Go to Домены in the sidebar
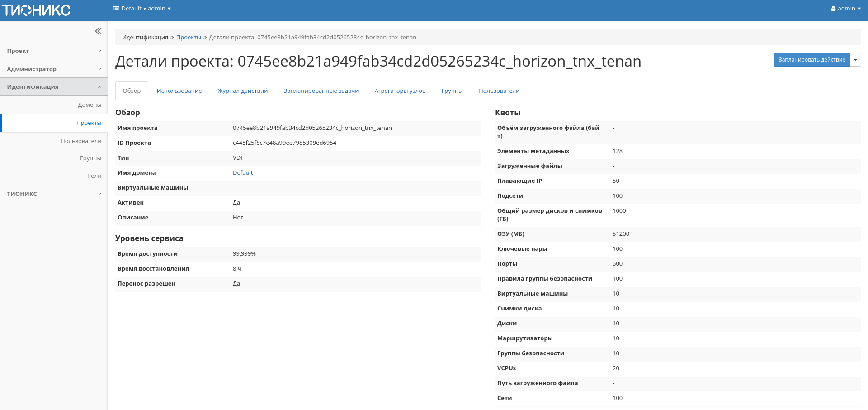The width and height of the screenshot is (868, 410). [x=90, y=105]
